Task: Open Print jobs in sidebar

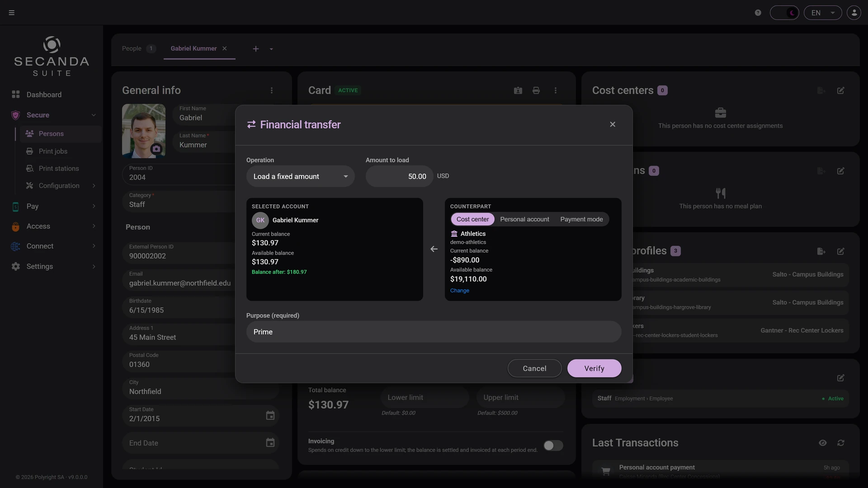Action: coord(53,151)
